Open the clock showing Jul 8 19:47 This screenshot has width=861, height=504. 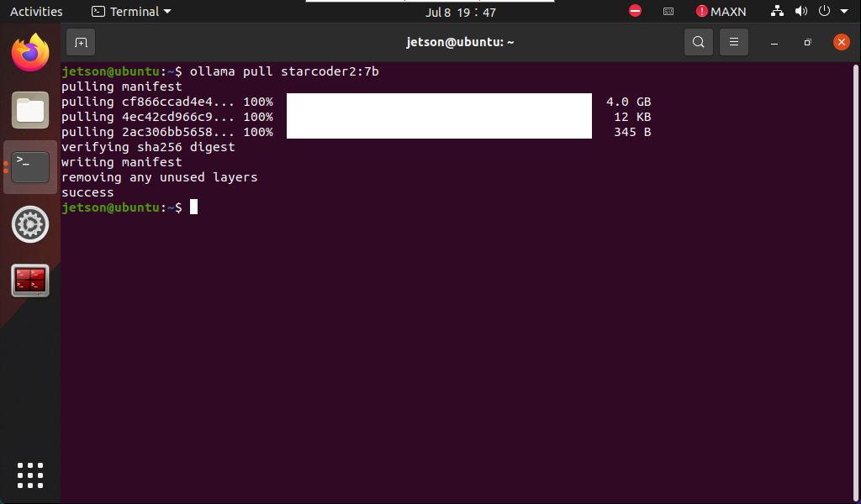pos(461,12)
